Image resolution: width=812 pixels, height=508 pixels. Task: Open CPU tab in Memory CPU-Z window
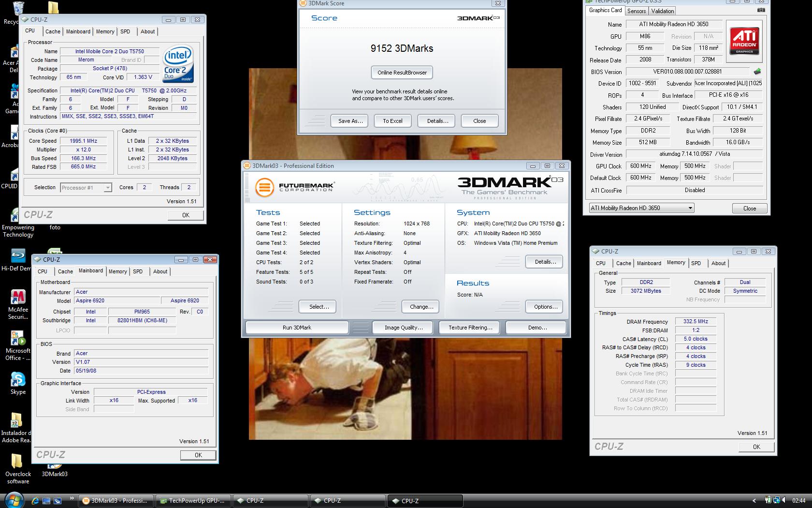click(x=600, y=263)
